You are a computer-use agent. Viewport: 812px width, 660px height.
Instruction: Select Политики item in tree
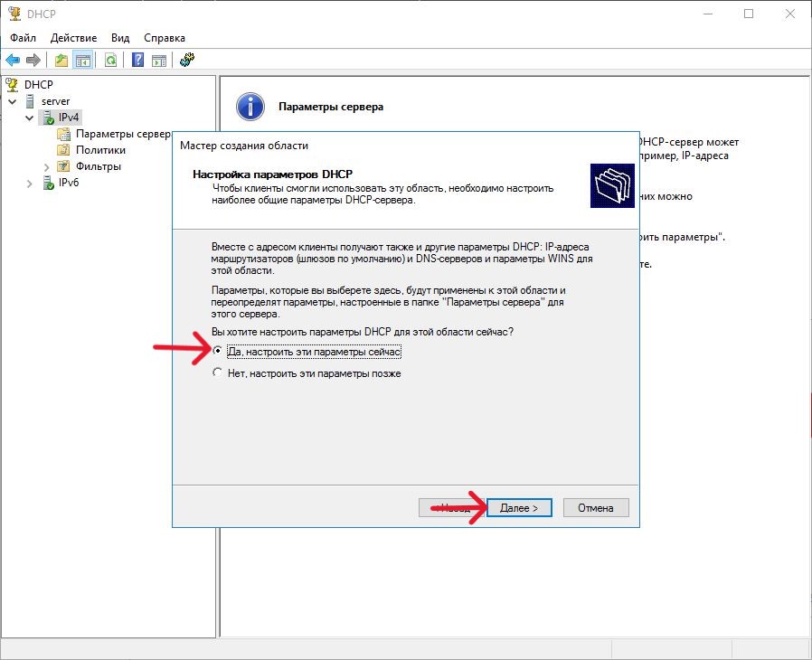click(x=99, y=150)
